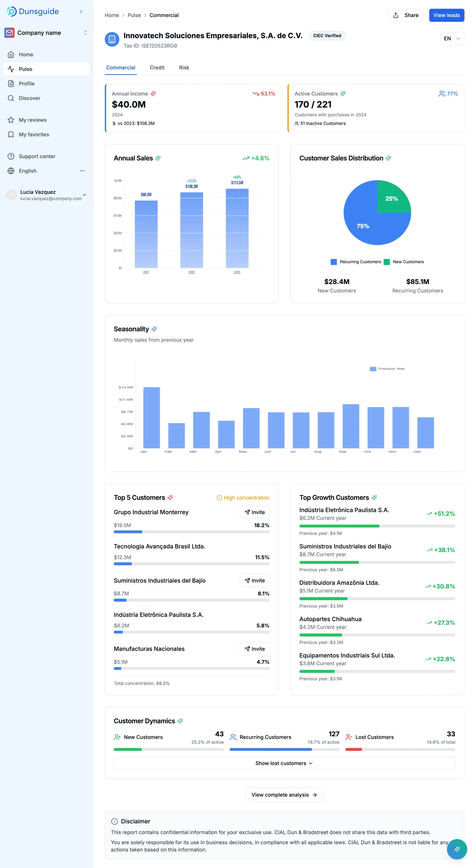Switch to the Risk tab

point(184,68)
